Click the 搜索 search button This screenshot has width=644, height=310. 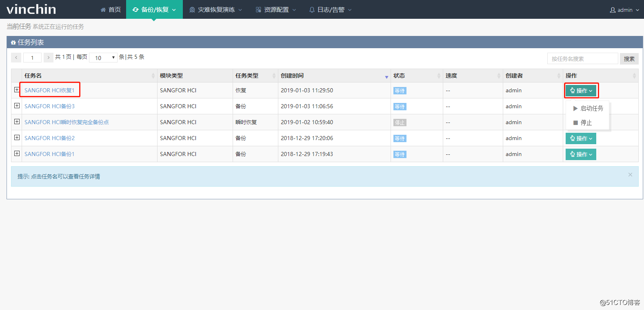click(629, 58)
